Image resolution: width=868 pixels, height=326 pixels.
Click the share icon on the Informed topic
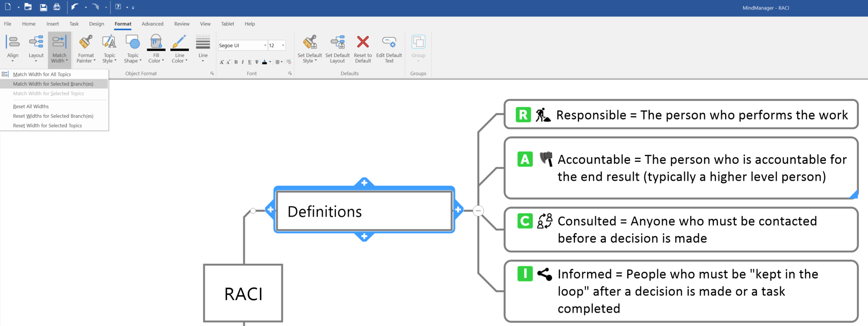coord(544,274)
